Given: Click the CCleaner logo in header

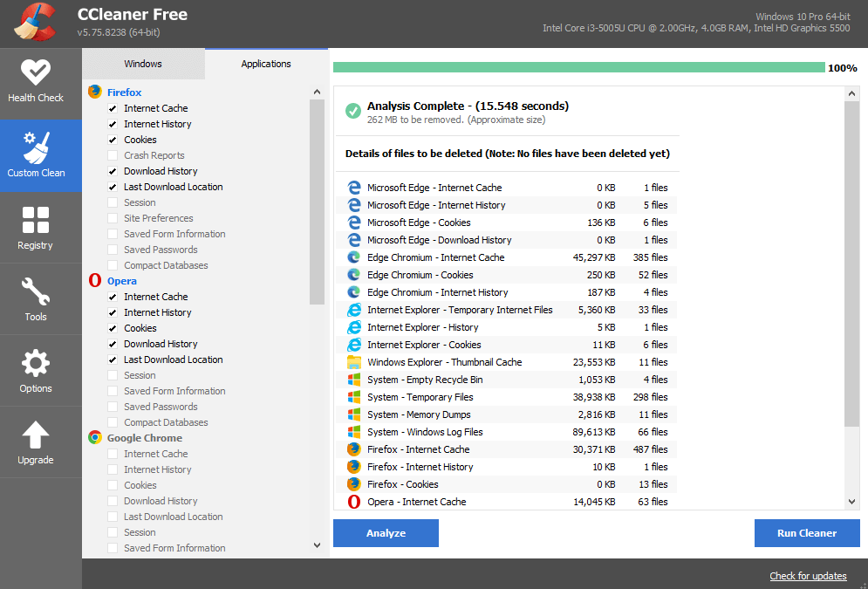Looking at the screenshot, I should tap(34, 24).
